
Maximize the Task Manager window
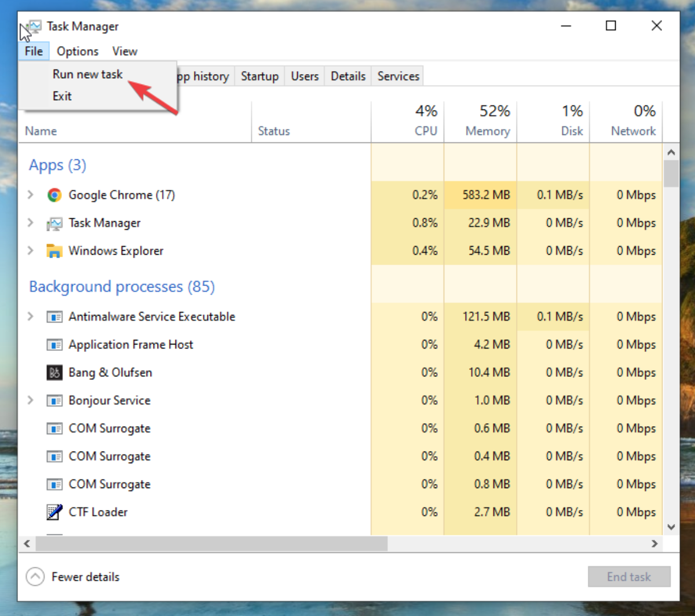(x=610, y=25)
